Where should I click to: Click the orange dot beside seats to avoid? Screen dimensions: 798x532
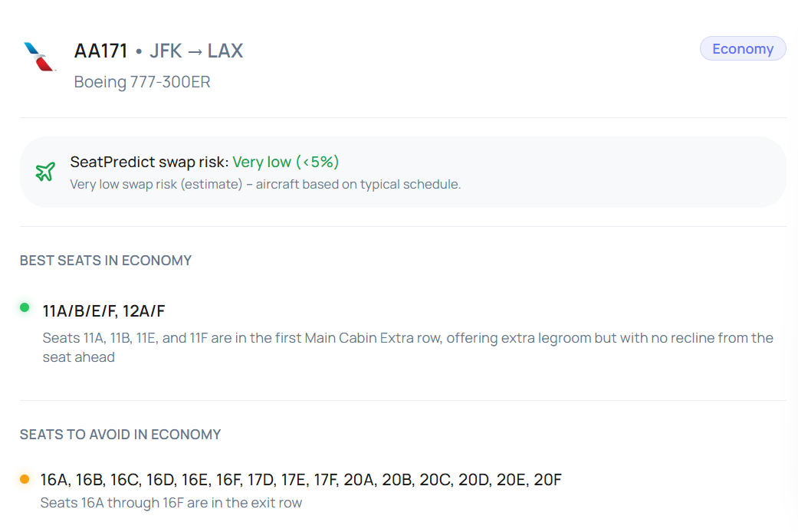pos(25,479)
